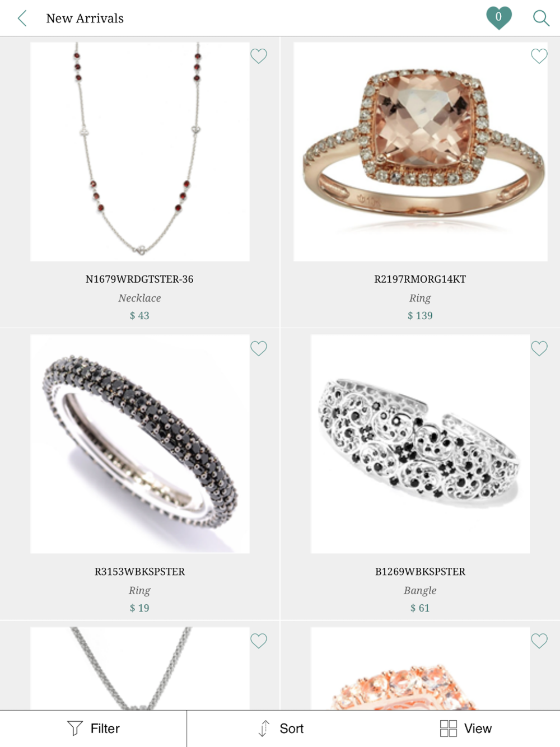Select the R2197RMORG14KT product title
The width and height of the screenshot is (560, 747).
coord(420,279)
